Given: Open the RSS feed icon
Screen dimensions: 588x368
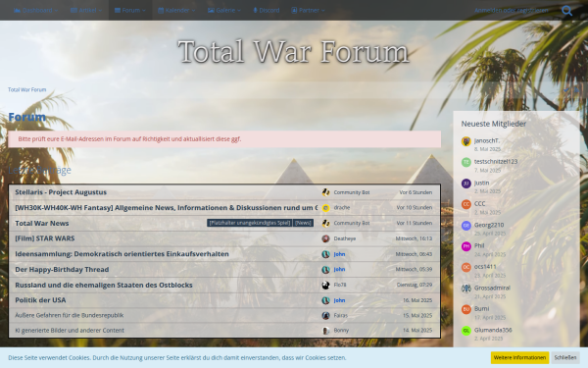Looking at the screenshot, I should click(576, 90).
